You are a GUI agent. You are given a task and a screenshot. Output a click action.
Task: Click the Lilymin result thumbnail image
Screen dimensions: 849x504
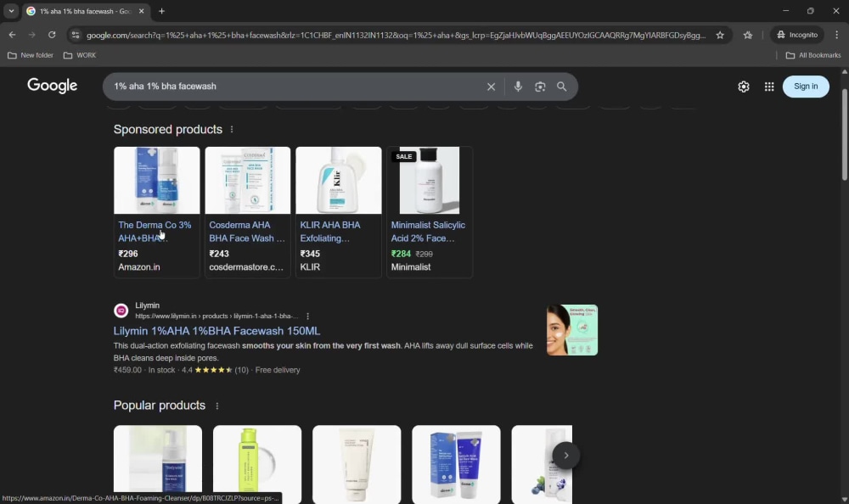pyautogui.click(x=571, y=330)
